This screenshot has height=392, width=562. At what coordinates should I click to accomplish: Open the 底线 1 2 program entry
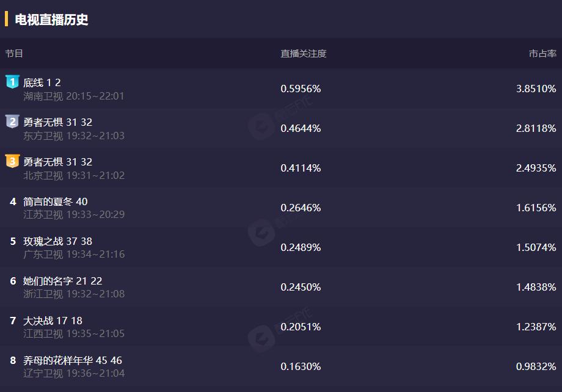coord(42,82)
